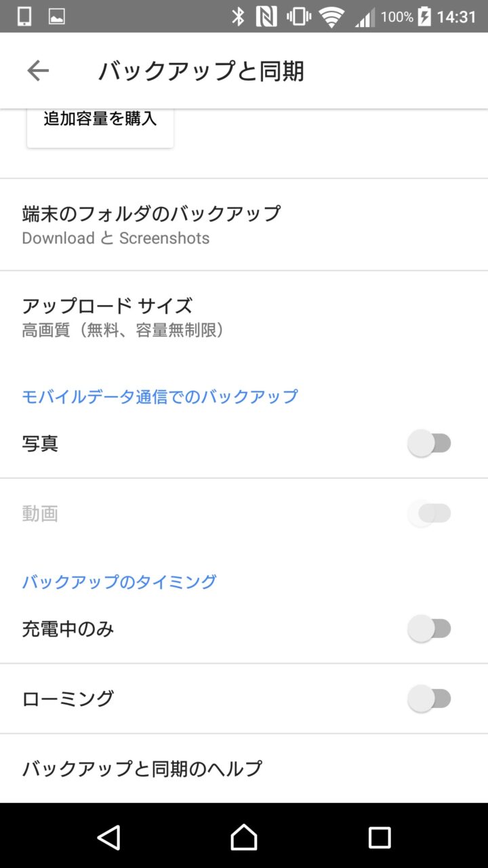This screenshot has width=488, height=868.
Task: Tap the vibrate mode status icon
Action: tap(298, 17)
